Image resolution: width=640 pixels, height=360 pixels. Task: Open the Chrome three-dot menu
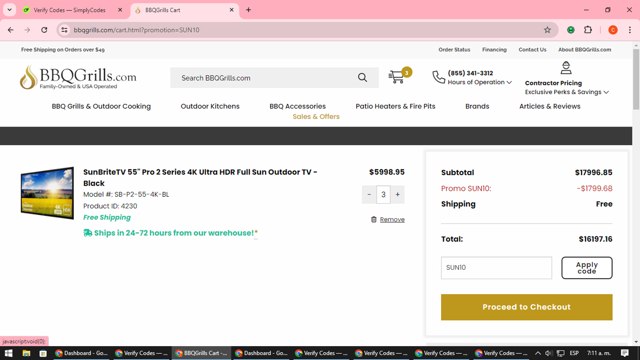click(630, 30)
